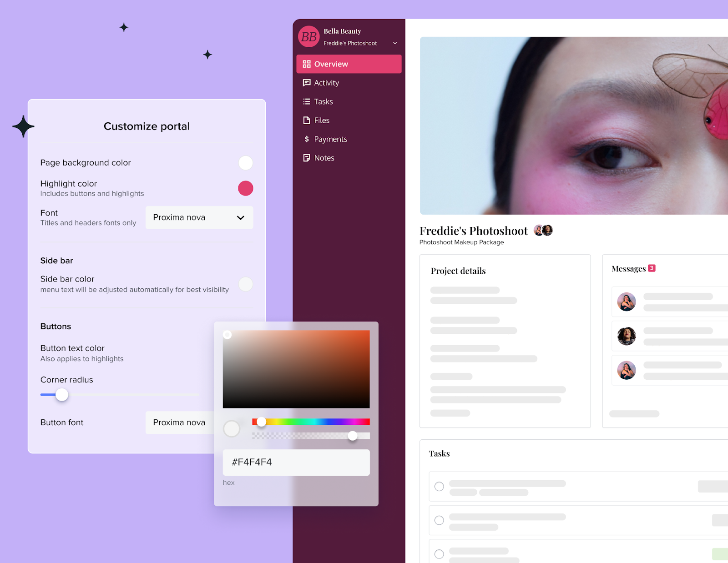Click the Tasks card heading
Image resolution: width=728 pixels, height=563 pixels.
tap(439, 453)
